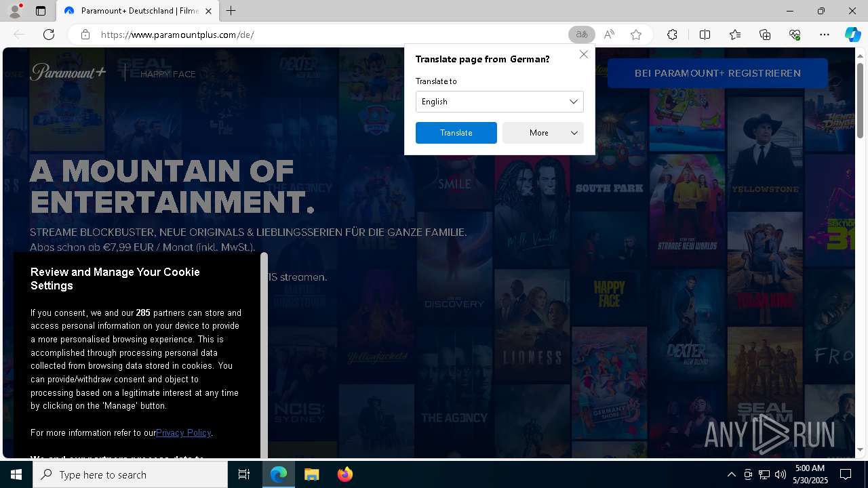The width and height of the screenshot is (868, 488).
Task: Open Settings and more menu
Action: (x=825, y=35)
